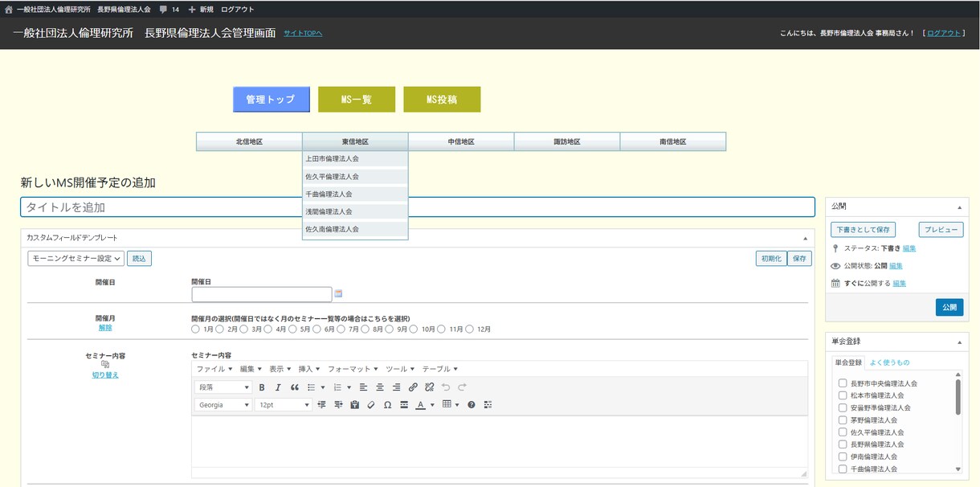Select 10月 radio button
Image resolution: width=980 pixels, height=487 pixels.
[414, 329]
